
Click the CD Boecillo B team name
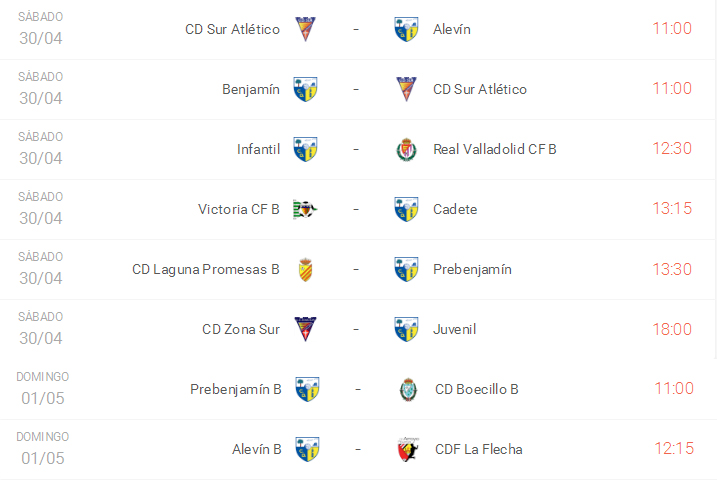coord(476,389)
